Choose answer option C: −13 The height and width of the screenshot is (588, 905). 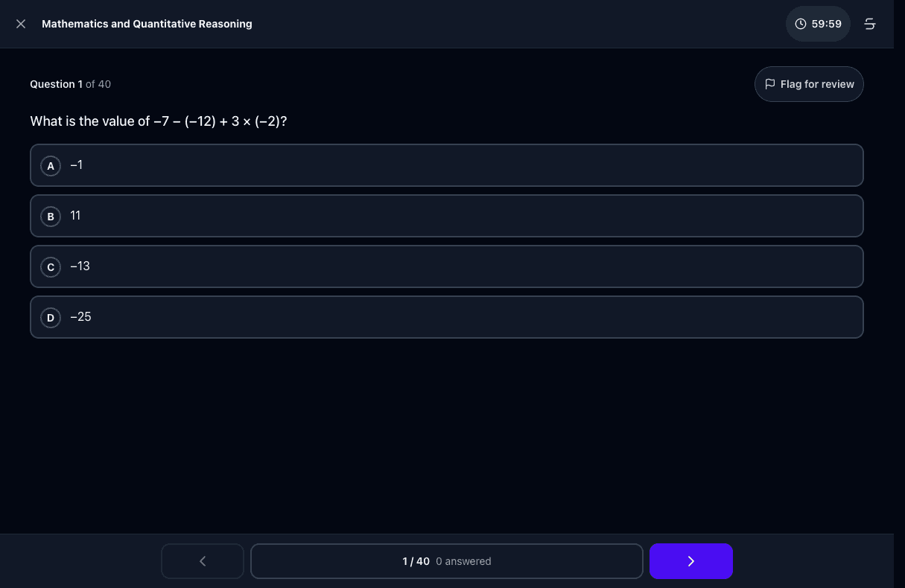coord(447,266)
